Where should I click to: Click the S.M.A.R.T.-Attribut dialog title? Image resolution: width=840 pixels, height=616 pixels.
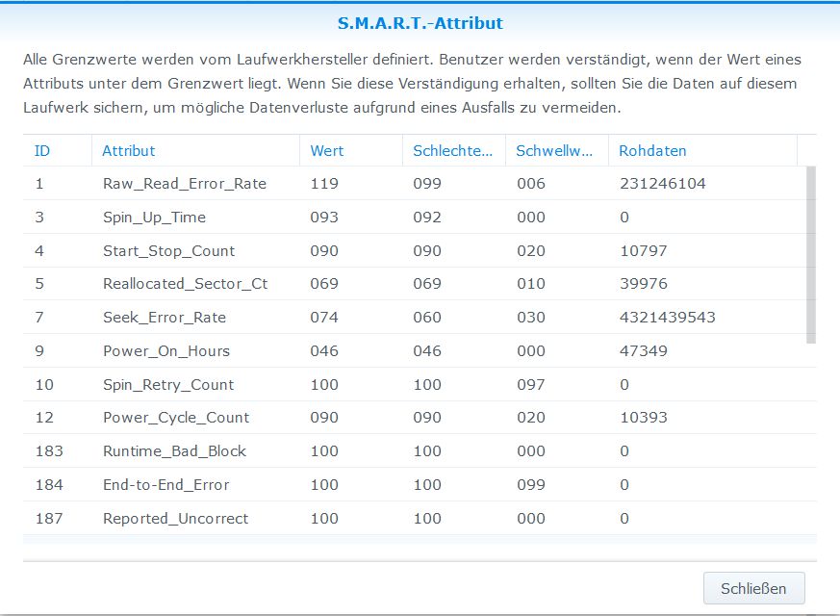pos(420,23)
